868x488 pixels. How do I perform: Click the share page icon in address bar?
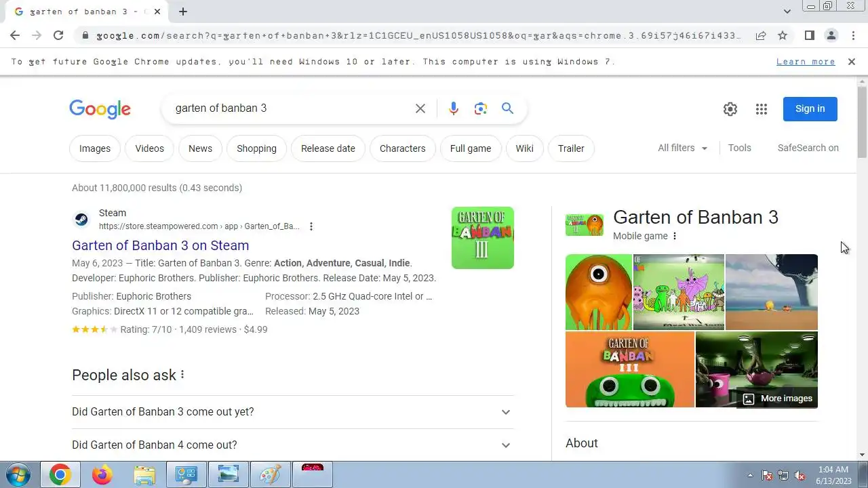761,35
